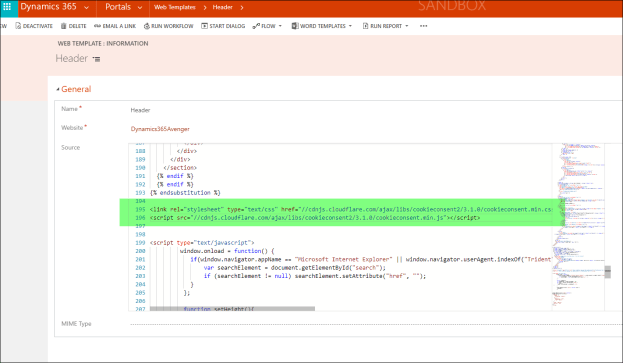Expand chevron after Web Templates breadcrumb
Image resolution: width=623 pixels, height=363 pixels.
tap(205, 7)
